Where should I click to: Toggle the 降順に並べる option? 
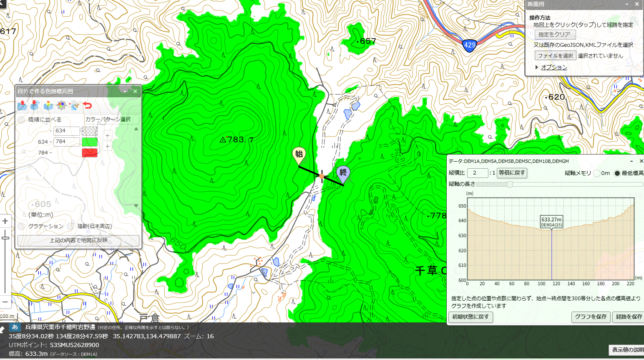coord(21,120)
